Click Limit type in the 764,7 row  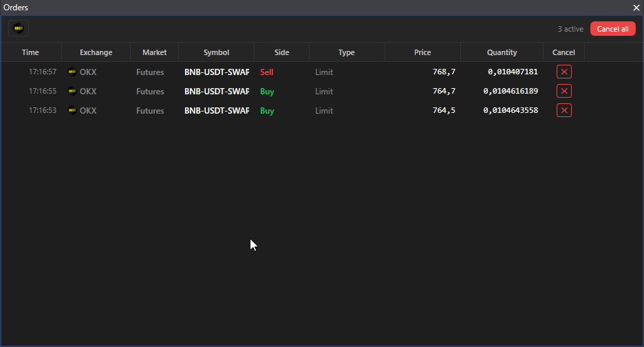coord(324,92)
